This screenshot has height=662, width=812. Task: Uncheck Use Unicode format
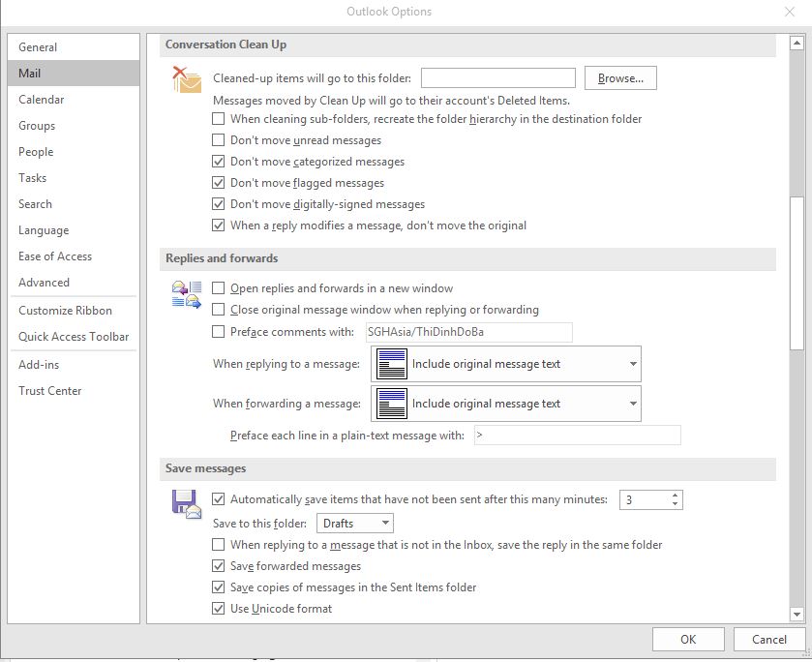[219, 608]
